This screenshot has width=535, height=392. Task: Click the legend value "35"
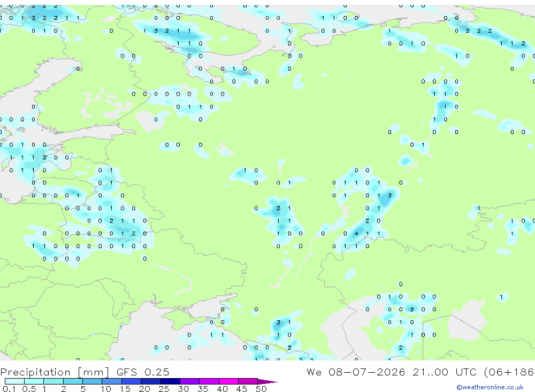point(203,389)
